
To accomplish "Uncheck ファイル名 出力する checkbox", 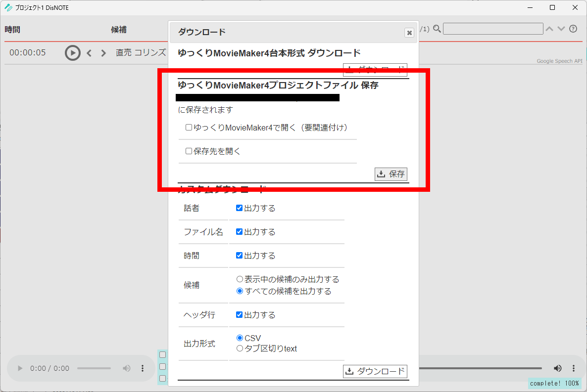I will [x=239, y=232].
